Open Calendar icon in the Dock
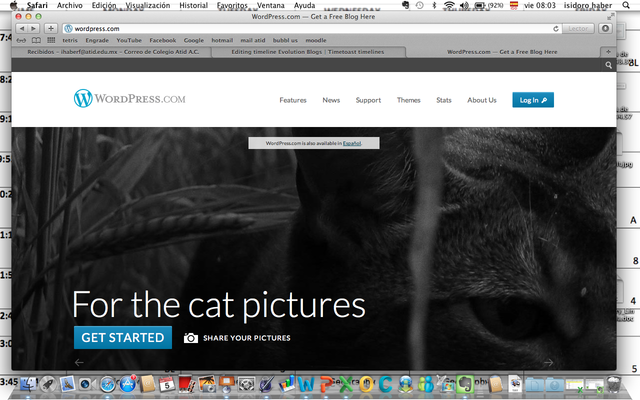 (167, 384)
